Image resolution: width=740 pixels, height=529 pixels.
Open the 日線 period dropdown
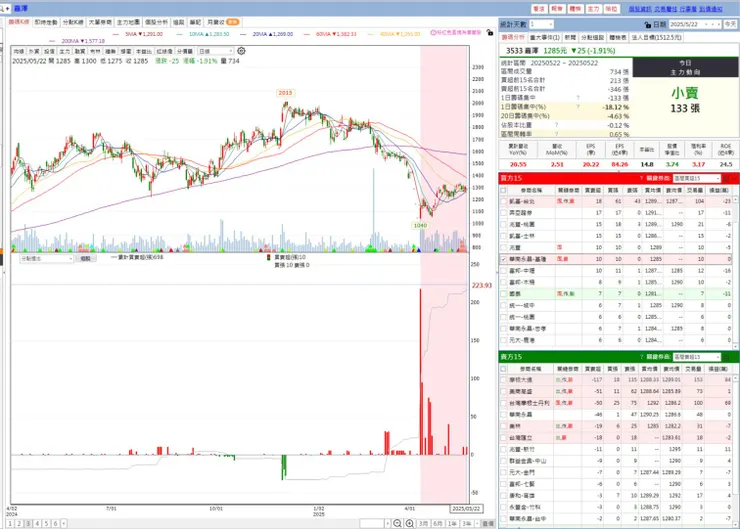click(x=216, y=51)
